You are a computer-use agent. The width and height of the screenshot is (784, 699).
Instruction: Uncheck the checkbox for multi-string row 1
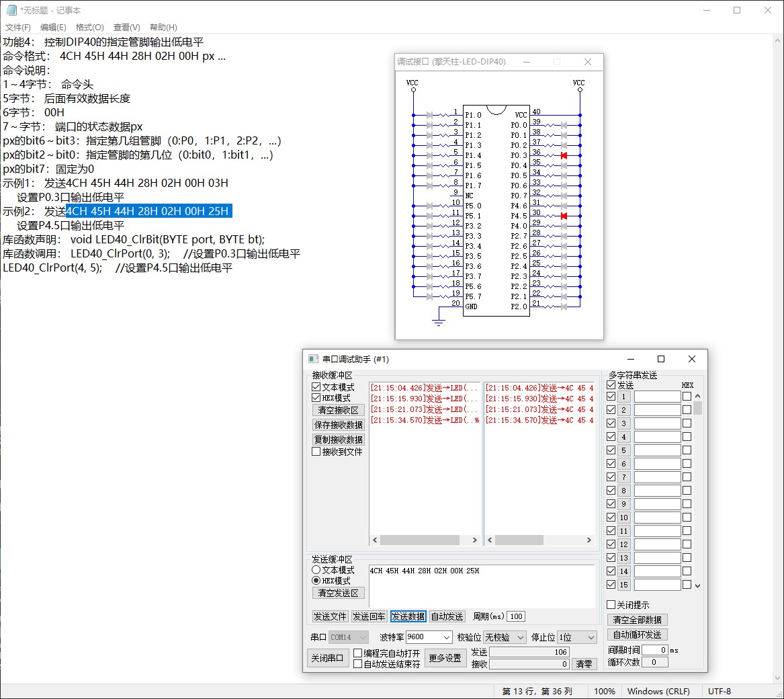611,397
